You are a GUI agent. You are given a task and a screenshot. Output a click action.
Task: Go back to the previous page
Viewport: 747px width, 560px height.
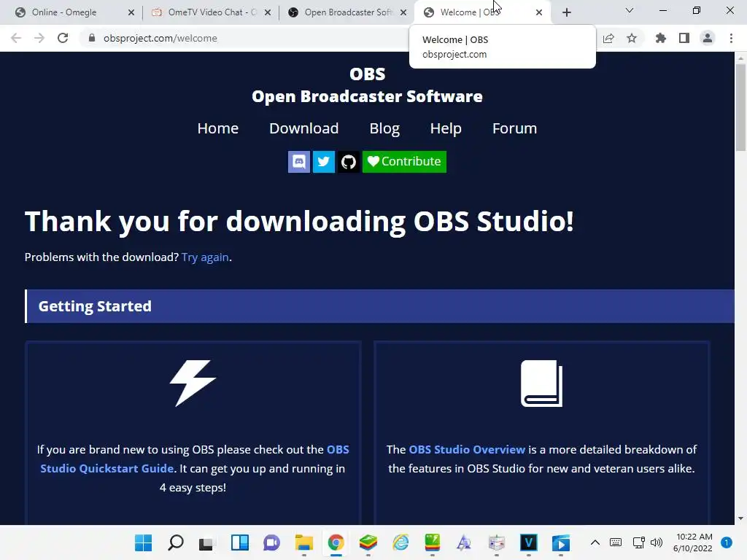click(x=16, y=38)
